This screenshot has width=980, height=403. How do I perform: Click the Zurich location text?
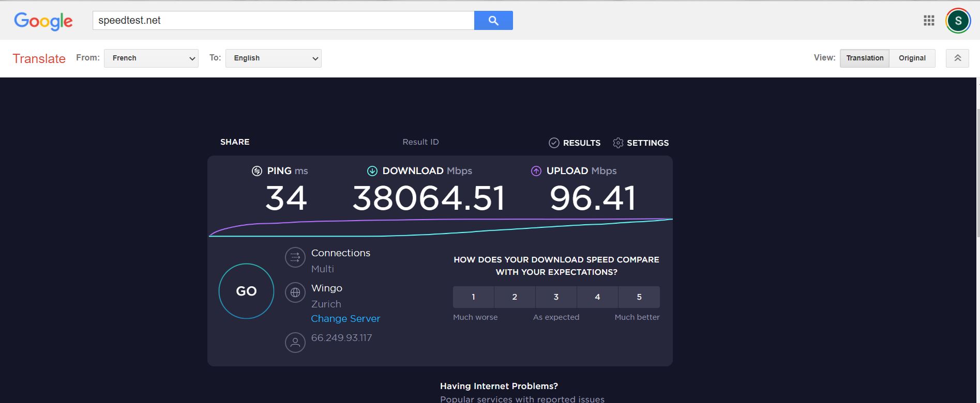click(x=326, y=304)
